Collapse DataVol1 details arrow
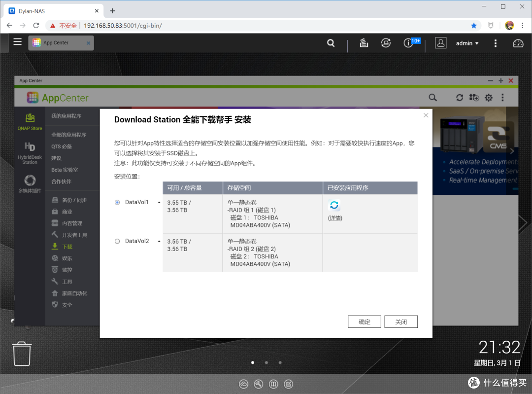Image resolution: width=532 pixels, height=394 pixels. click(159, 203)
